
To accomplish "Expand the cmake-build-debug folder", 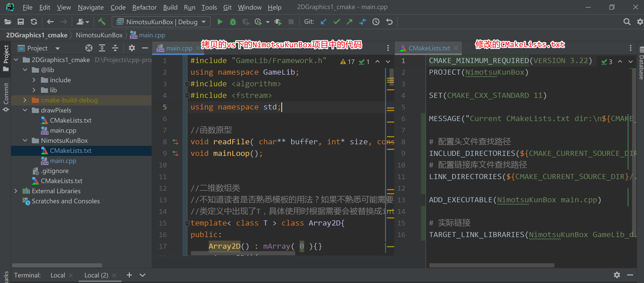I will coord(25,100).
